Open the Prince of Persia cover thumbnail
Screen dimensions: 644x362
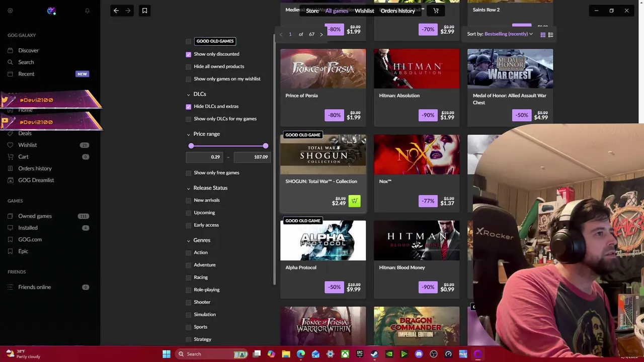pyautogui.click(x=323, y=68)
